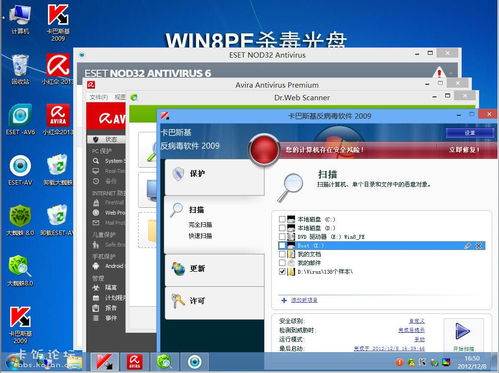The height and width of the screenshot is (373, 499).
Task: Click the 运行模式 run mode value link
Action: [x=419, y=339]
